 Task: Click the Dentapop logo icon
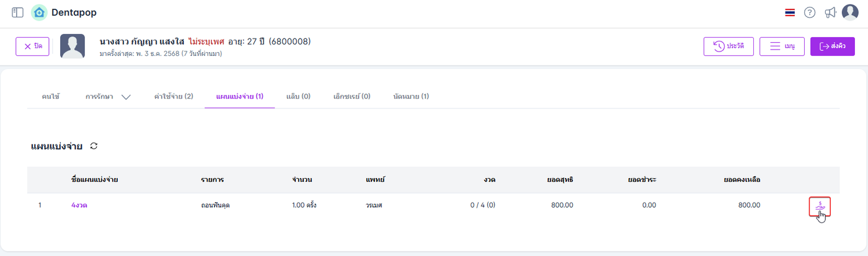tap(39, 12)
